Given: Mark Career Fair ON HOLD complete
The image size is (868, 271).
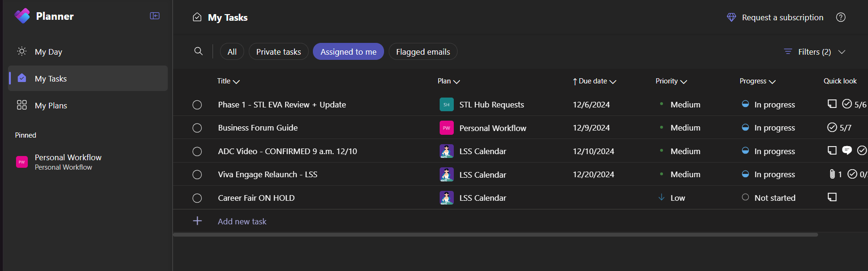Looking at the screenshot, I should pos(197,198).
